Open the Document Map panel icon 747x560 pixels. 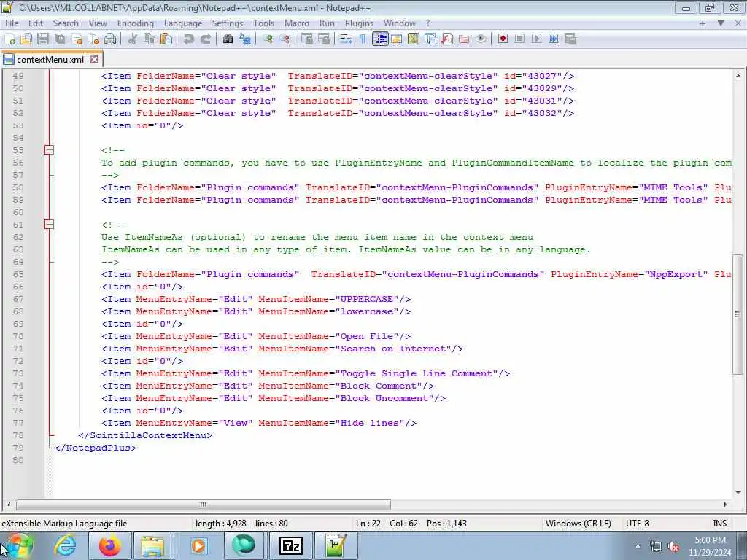tap(414, 39)
